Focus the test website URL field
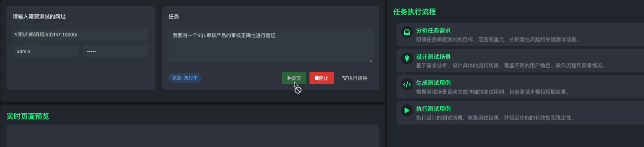644x147 pixels. tap(81, 34)
